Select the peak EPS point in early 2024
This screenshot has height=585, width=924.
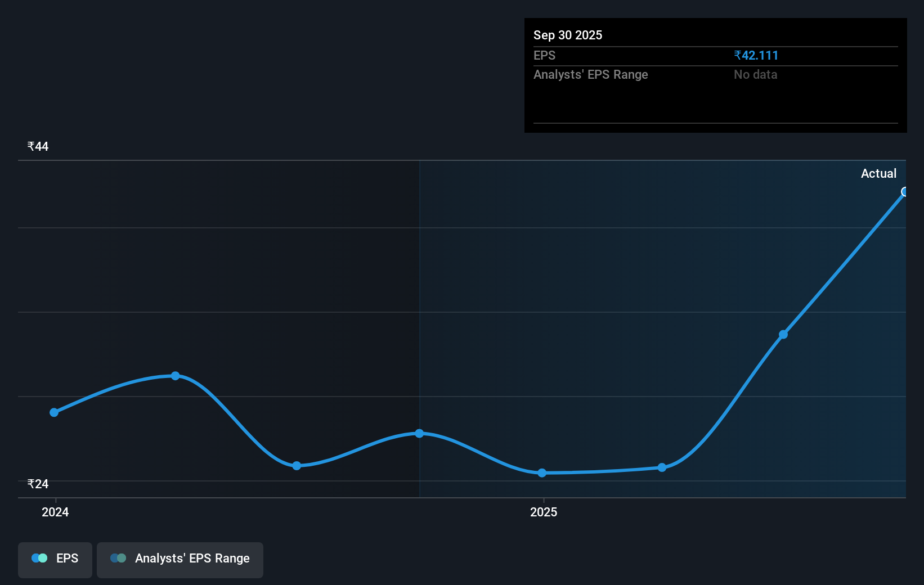pyautogui.click(x=175, y=376)
